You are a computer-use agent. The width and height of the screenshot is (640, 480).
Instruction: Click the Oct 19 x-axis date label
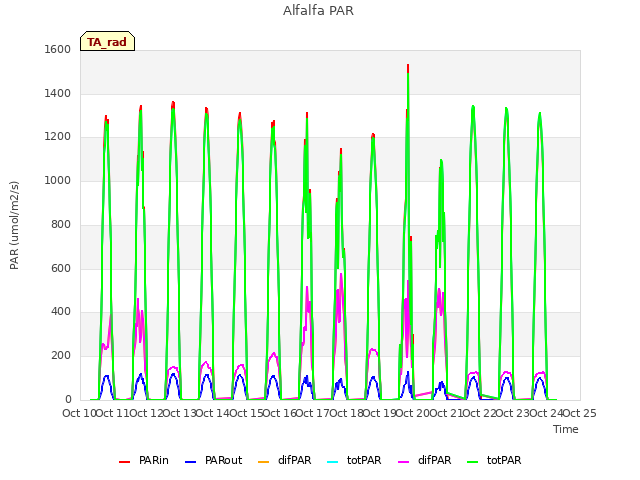pos(380,413)
